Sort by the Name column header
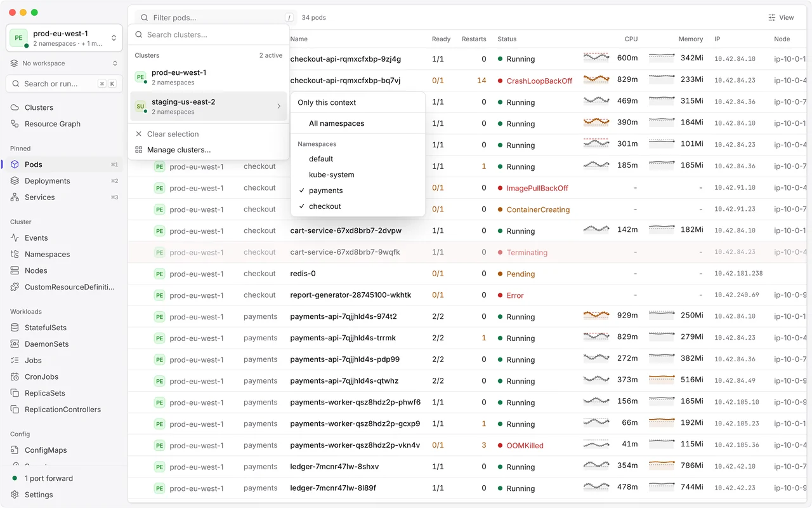Viewport: 812px width, 508px height. 299,39
